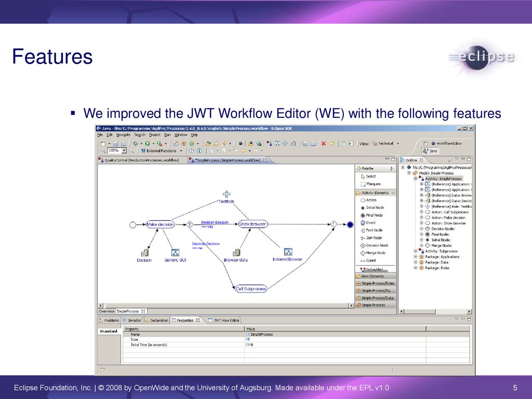The image size is (532, 399).
Task: Select the Action tool in the palette
Action: pos(368,200)
